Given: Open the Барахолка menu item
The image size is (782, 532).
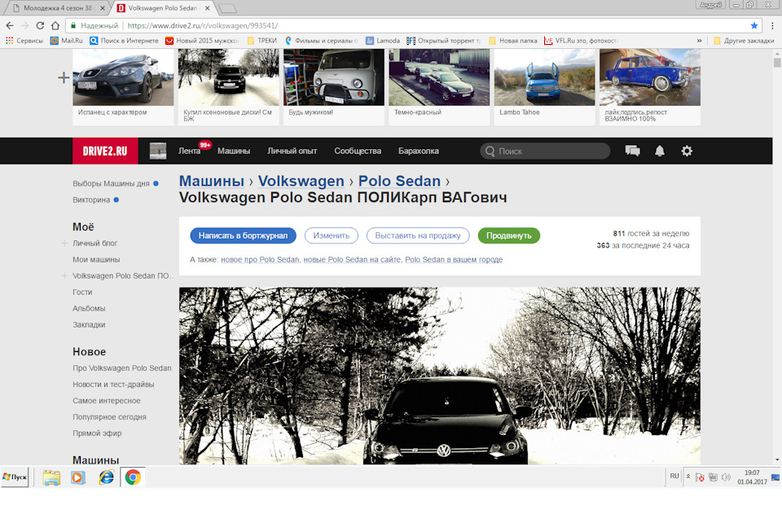Looking at the screenshot, I should 416,151.
